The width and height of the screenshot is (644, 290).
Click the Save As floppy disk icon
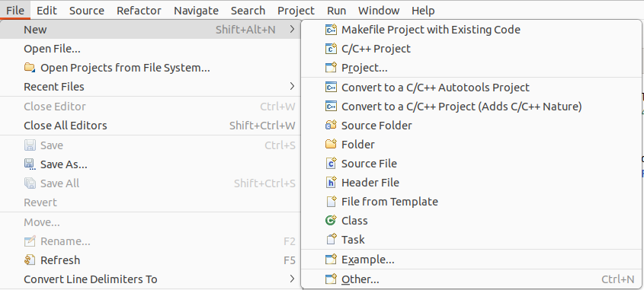(x=30, y=164)
